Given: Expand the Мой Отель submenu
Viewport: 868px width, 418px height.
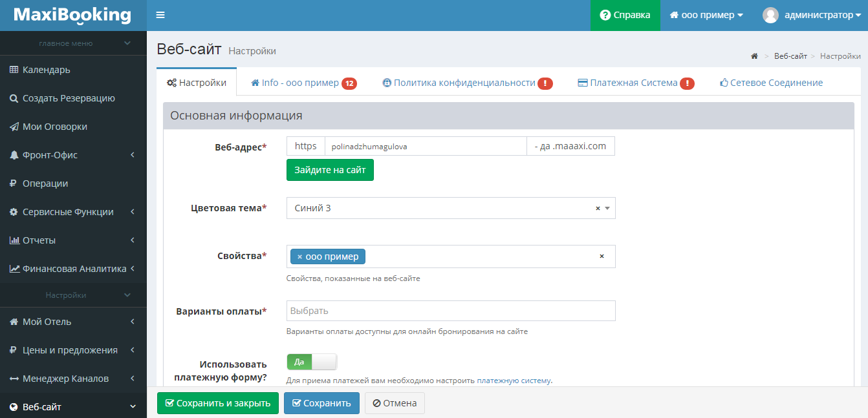Looking at the screenshot, I should 133,322.
